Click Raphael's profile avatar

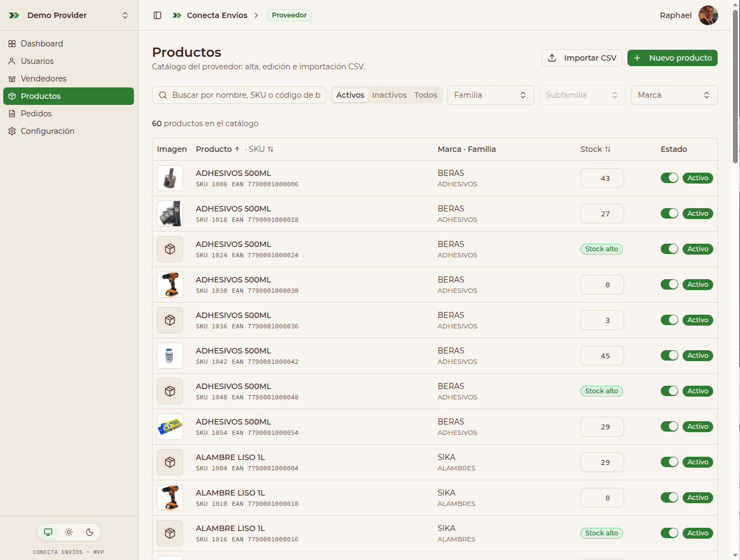click(708, 15)
